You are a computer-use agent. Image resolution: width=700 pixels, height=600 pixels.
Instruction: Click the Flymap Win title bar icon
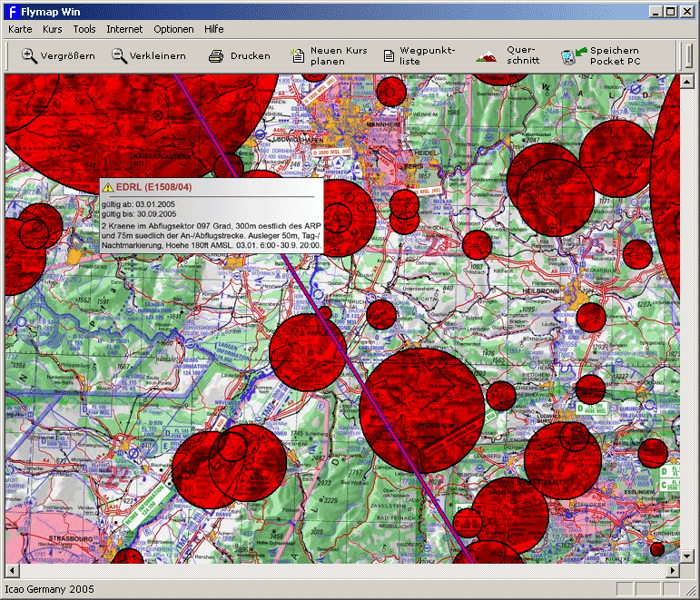point(12,12)
